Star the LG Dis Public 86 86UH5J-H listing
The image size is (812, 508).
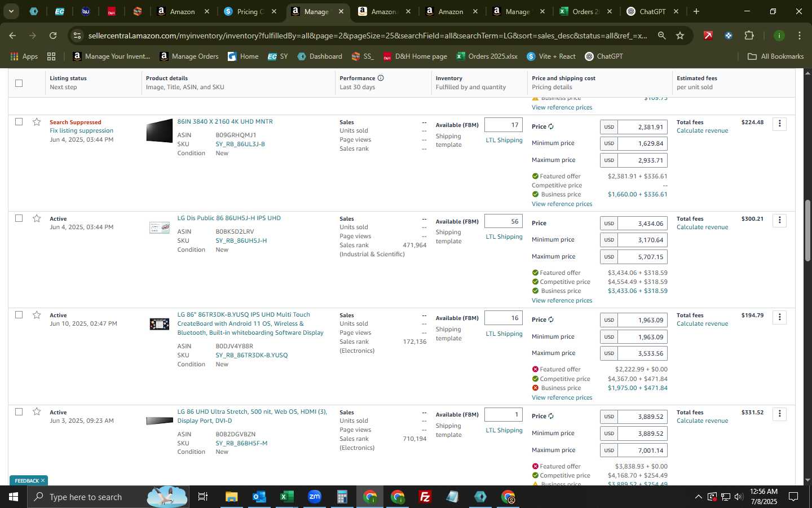(x=37, y=218)
